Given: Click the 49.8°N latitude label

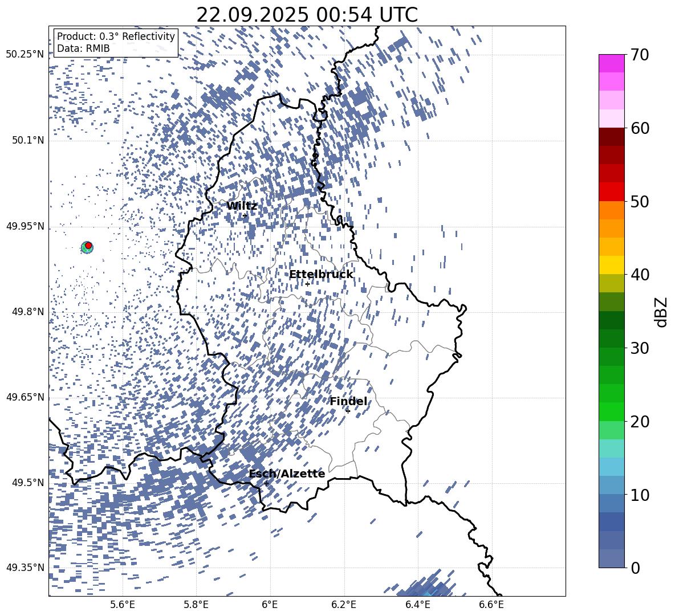Looking at the screenshot, I should coord(28,312).
